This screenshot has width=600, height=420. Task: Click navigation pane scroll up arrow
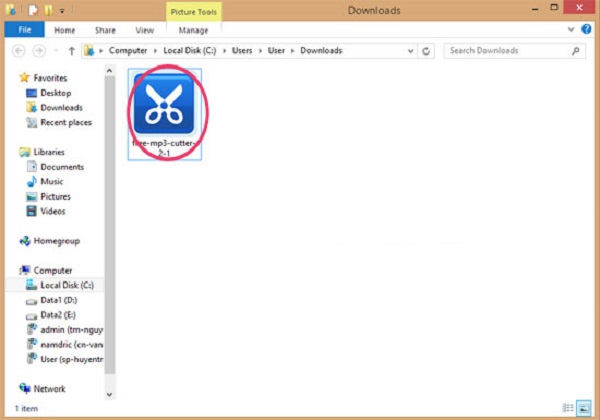click(x=109, y=71)
